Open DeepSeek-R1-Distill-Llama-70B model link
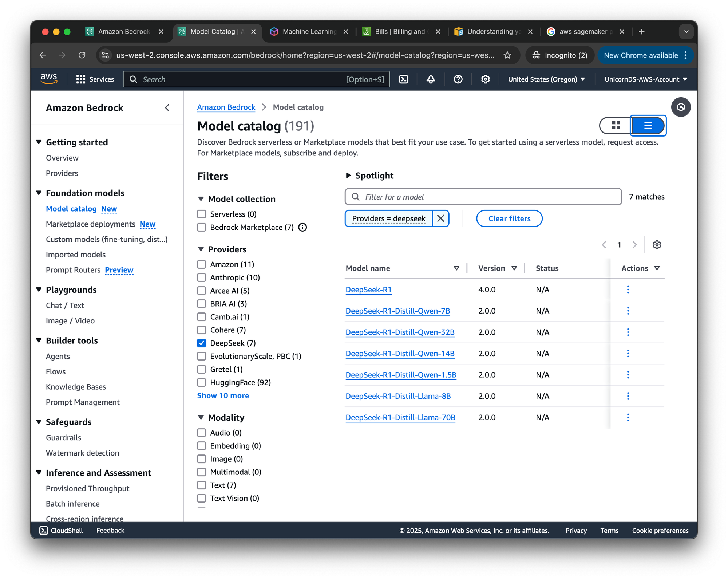 [400, 417]
